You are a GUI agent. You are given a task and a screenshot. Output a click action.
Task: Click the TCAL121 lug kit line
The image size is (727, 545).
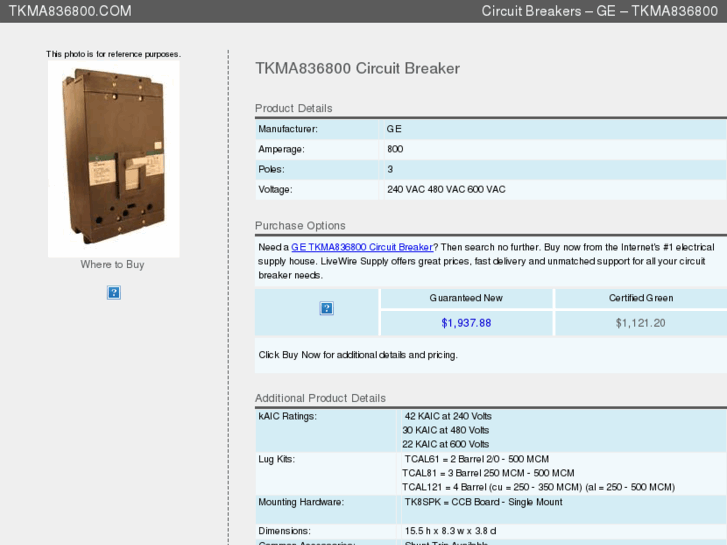pos(538,487)
